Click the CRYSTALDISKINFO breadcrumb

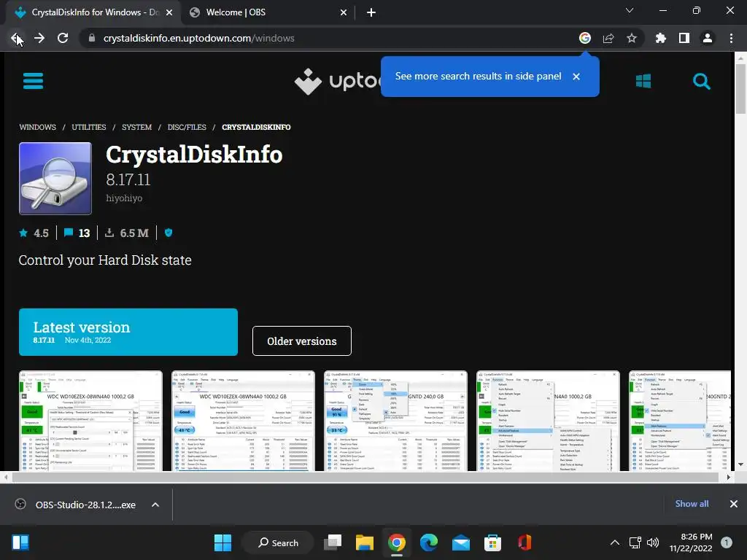(256, 127)
